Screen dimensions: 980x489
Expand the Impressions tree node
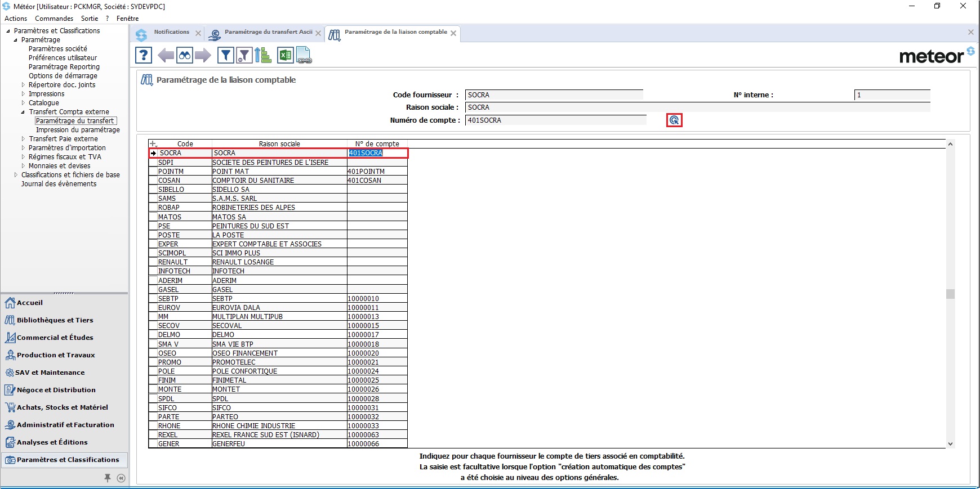pos(23,94)
